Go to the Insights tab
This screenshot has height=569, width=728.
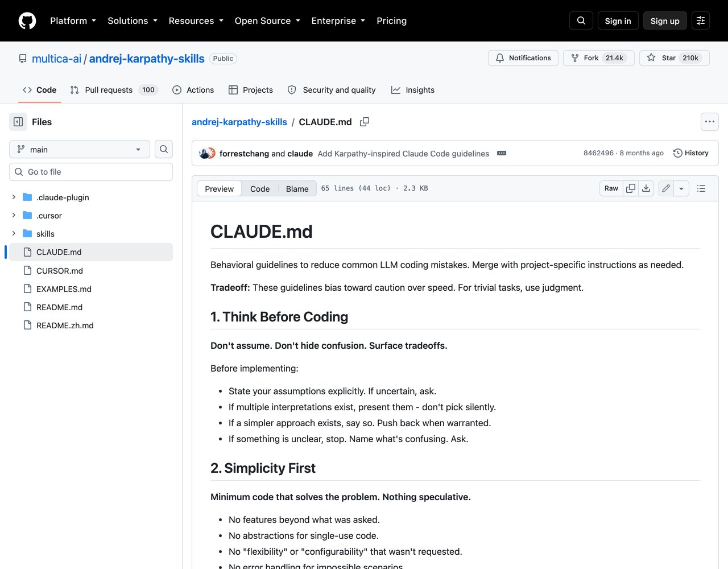413,90
